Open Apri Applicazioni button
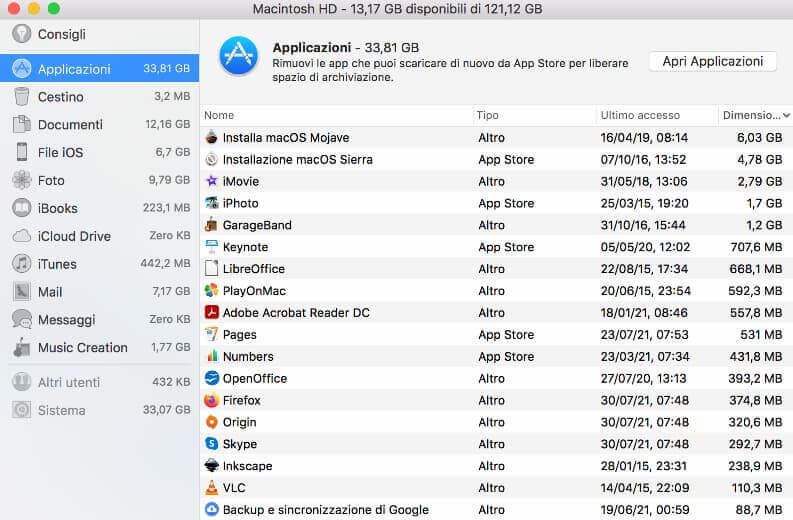The width and height of the screenshot is (793, 520). (x=713, y=61)
